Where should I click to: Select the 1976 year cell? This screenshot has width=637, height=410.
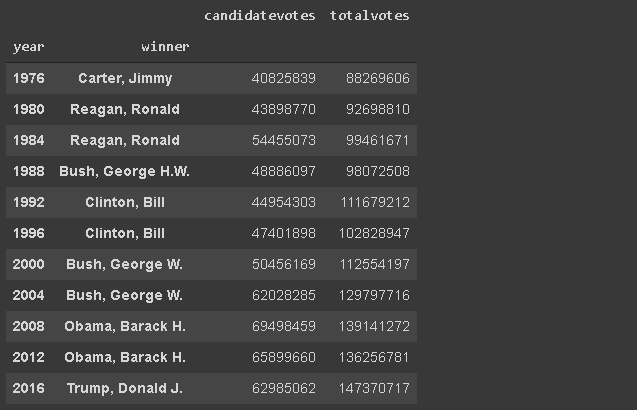(29, 78)
